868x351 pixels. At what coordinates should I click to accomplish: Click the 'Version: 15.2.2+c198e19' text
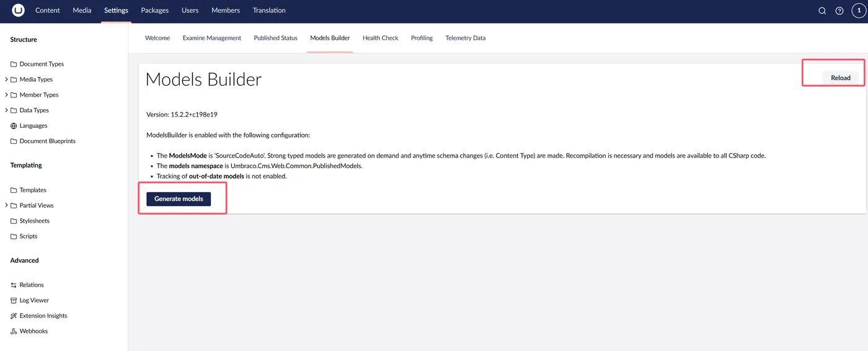click(x=182, y=115)
